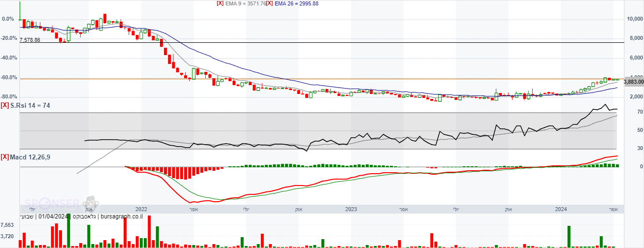
Task: Click the -60.0% percent axis label
Action: 9,78
